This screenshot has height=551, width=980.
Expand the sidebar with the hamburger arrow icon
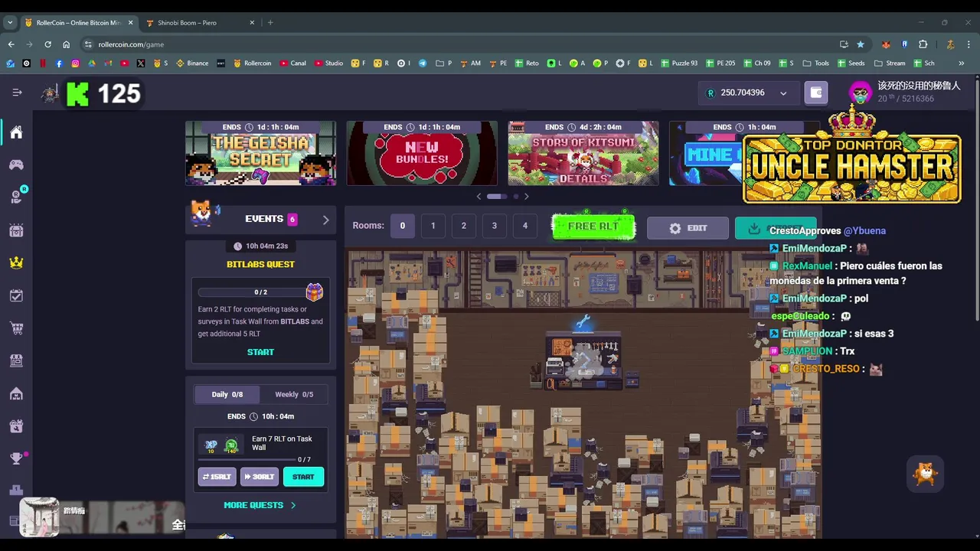pos(17,93)
